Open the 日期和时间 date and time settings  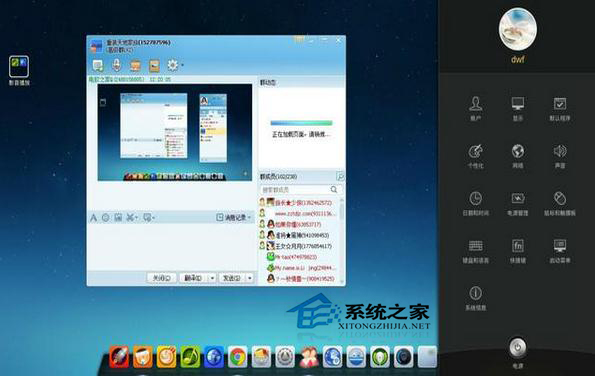(x=475, y=203)
